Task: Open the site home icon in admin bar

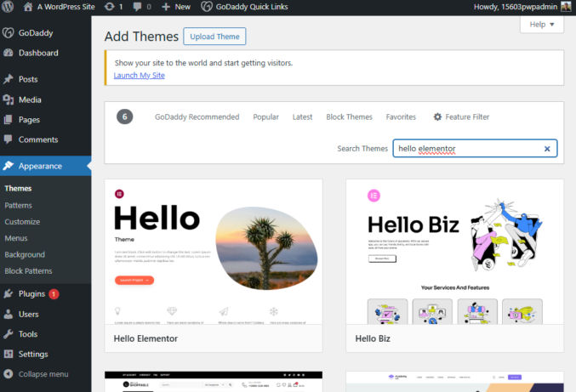Action: coord(28,7)
